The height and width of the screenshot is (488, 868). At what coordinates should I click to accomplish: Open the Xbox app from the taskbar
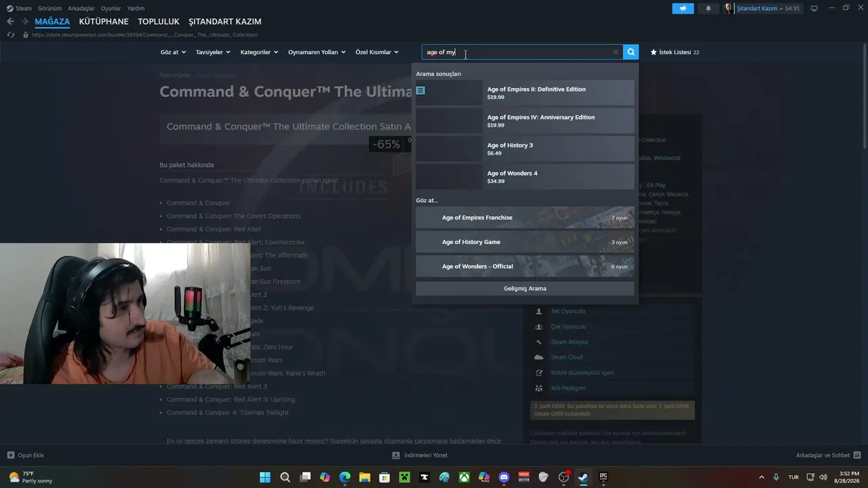(464, 477)
